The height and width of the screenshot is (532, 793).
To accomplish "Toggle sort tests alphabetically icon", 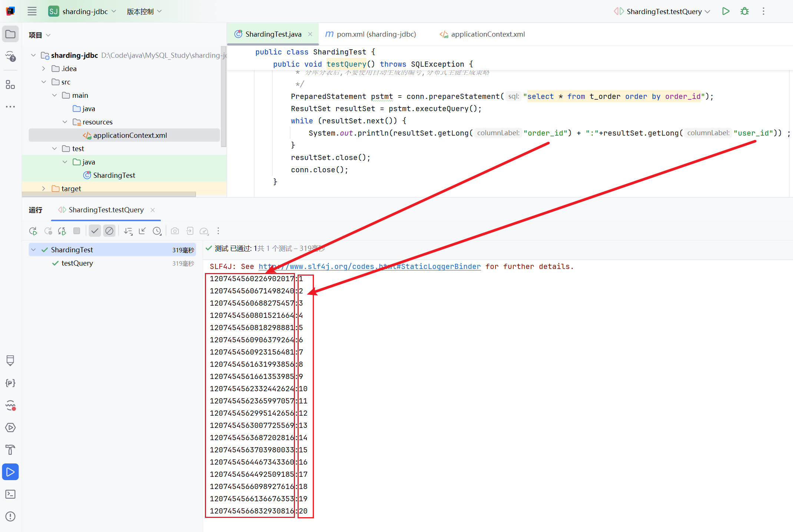I will point(128,231).
